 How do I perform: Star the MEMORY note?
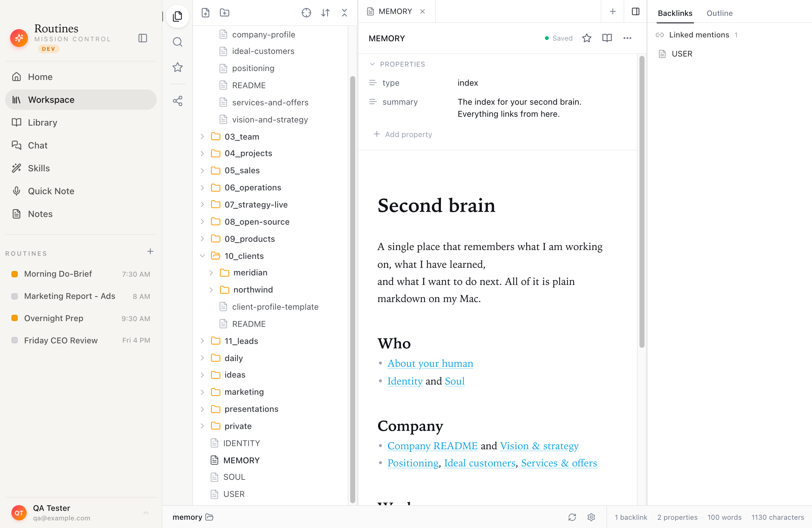click(x=587, y=38)
